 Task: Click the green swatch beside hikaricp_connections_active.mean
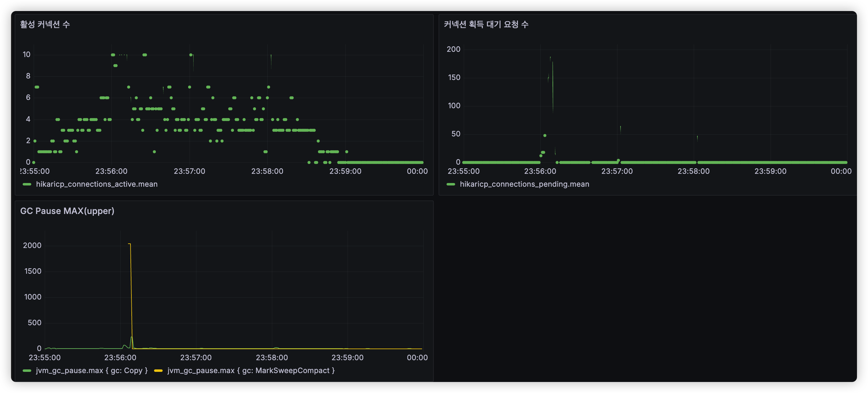pos(27,184)
